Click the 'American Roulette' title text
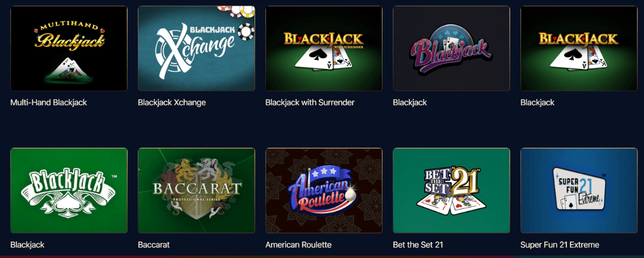Viewport: 644px width, 258px height. 298,245
